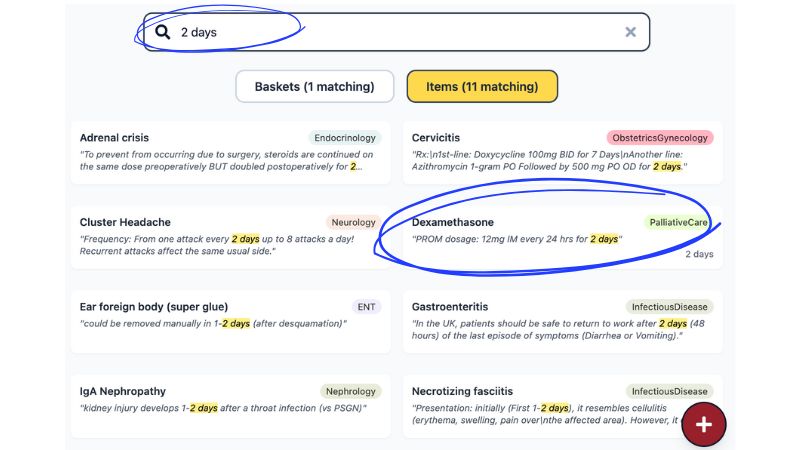Image resolution: width=800 pixels, height=450 pixels.
Task: Open the Dexamethasone result card
Action: [563, 237]
